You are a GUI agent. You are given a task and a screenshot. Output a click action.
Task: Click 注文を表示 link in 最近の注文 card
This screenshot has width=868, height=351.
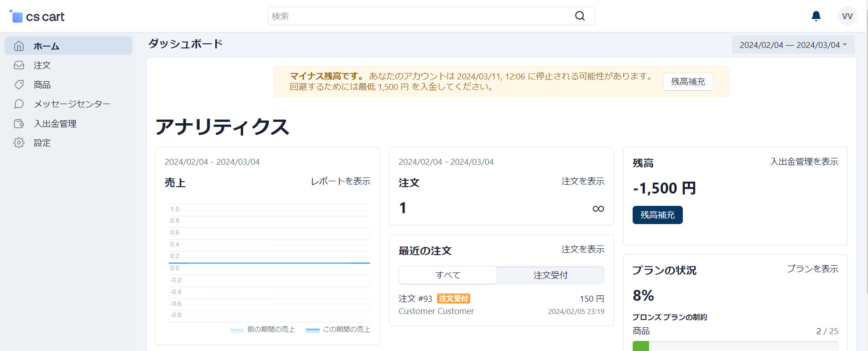(582, 249)
